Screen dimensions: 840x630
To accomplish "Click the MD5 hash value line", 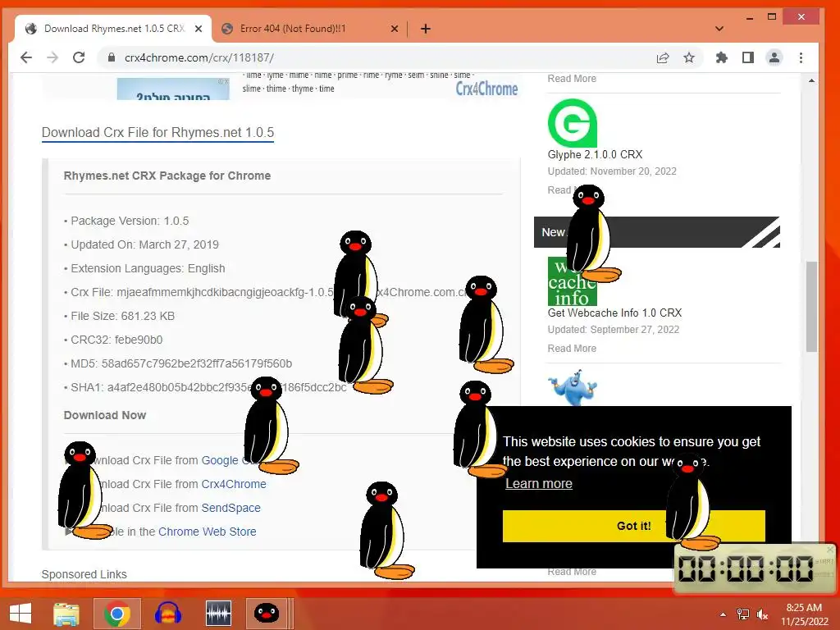I will (x=181, y=363).
